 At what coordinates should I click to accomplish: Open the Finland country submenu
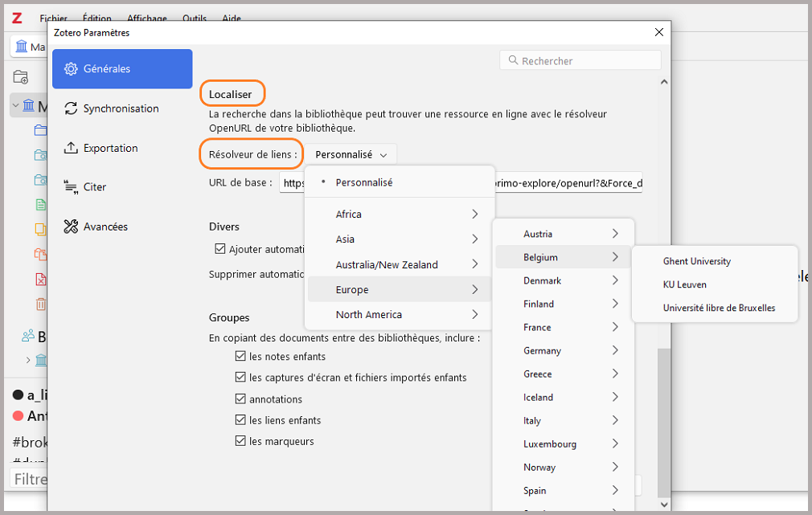tap(564, 304)
